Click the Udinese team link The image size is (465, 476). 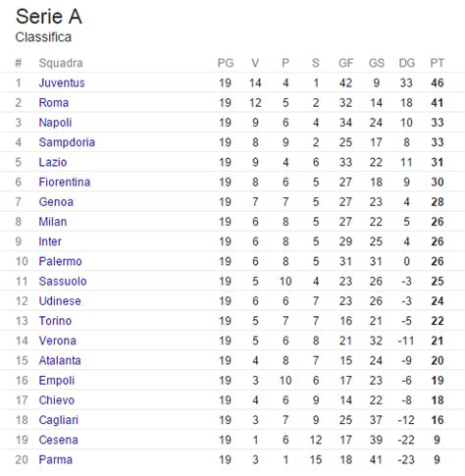(x=60, y=301)
